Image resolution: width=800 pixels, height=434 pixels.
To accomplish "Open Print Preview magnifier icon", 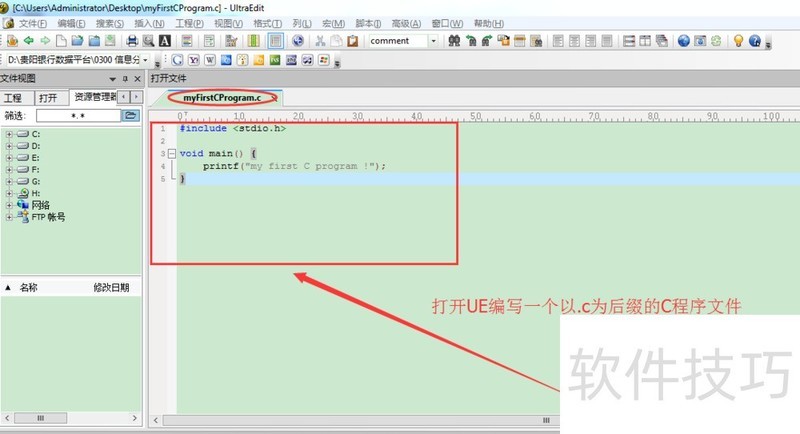I will tap(148, 41).
